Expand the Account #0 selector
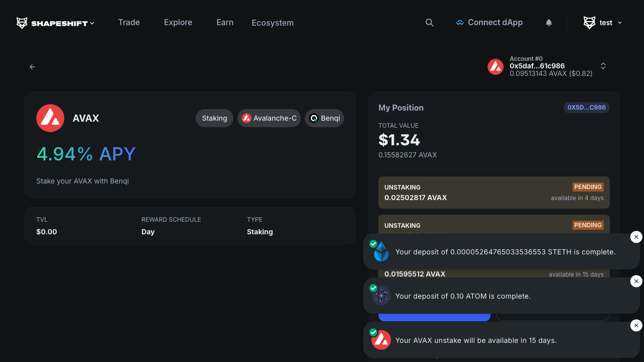Image resolution: width=644 pixels, height=362 pixels. (603, 66)
